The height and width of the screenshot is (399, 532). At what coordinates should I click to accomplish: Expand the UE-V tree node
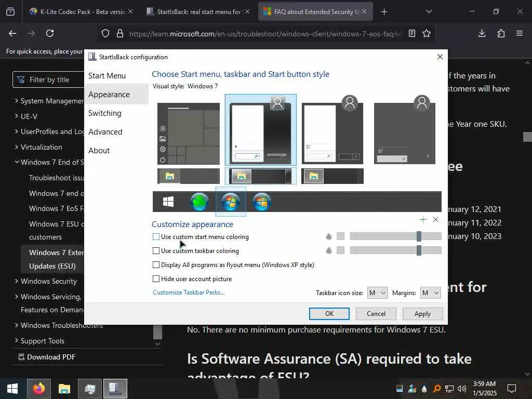pyautogui.click(x=16, y=116)
